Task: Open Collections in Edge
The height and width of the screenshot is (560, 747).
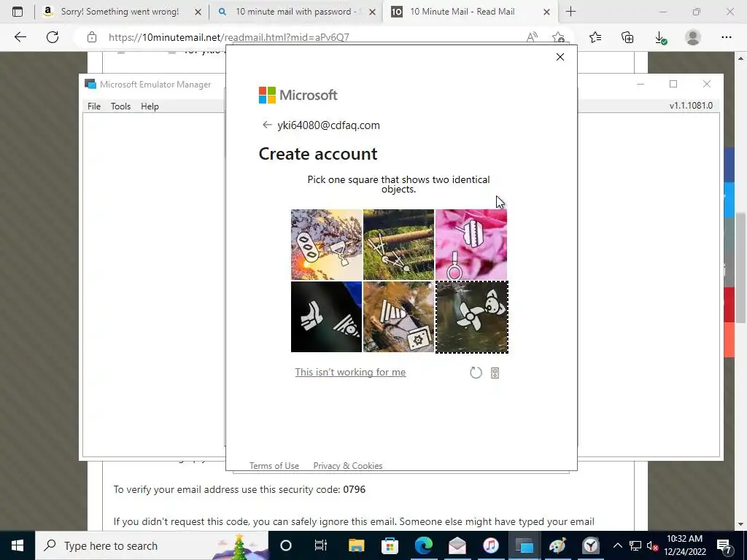Action: (x=627, y=37)
